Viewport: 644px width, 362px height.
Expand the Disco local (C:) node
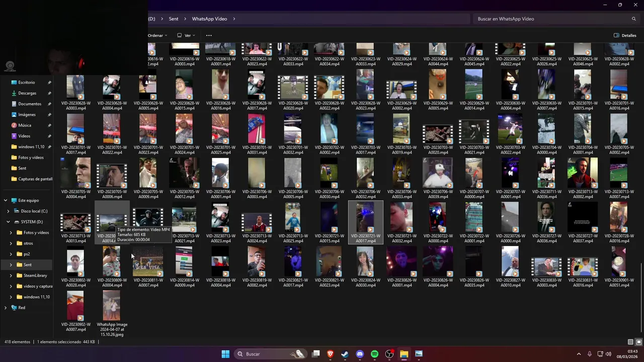(9, 211)
